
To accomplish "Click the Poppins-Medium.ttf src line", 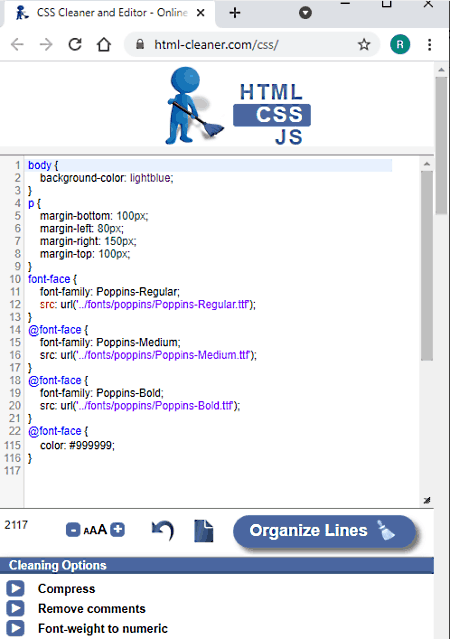I will click(x=148, y=355).
